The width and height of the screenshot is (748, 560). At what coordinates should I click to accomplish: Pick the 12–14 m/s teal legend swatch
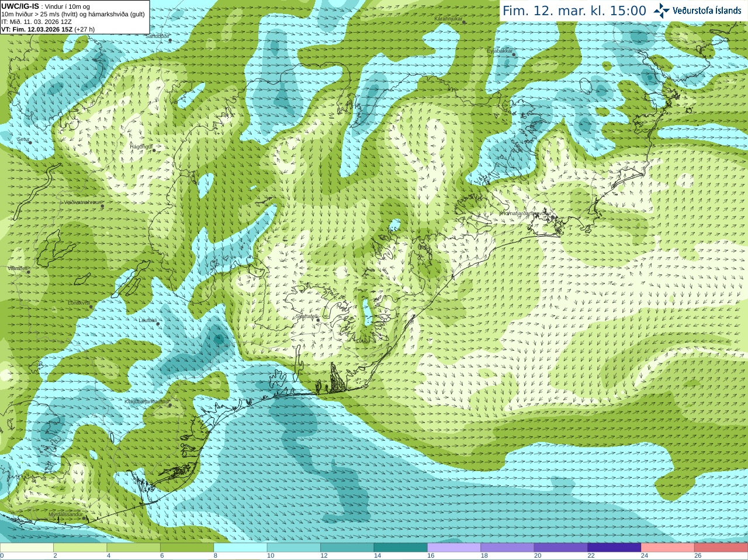(x=347, y=548)
